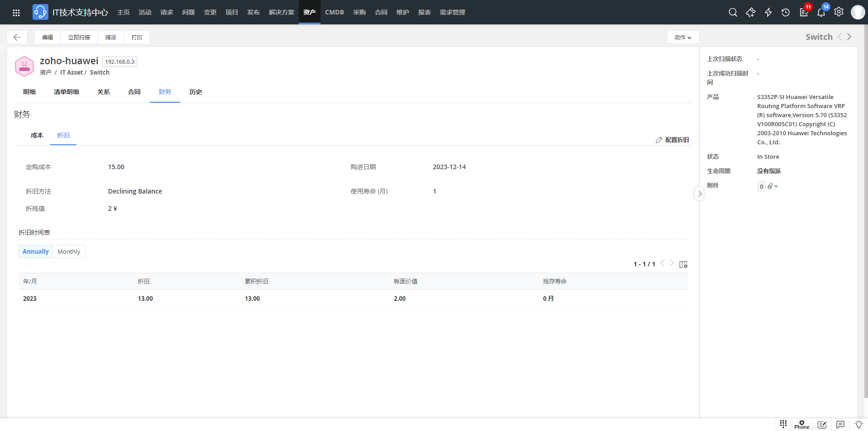Click the 帐面价值 column header
868x431 pixels.
pyautogui.click(x=406, y=281)
